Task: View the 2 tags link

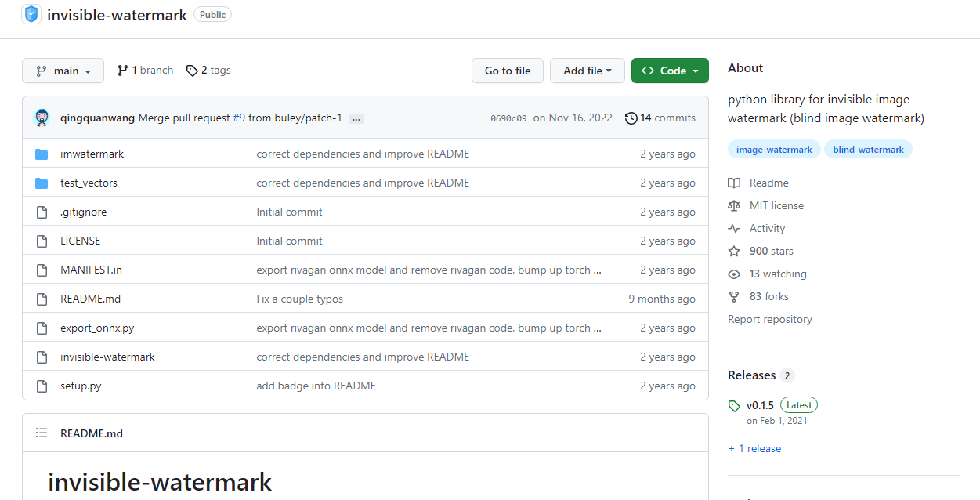Action: (x=208, y=71)
